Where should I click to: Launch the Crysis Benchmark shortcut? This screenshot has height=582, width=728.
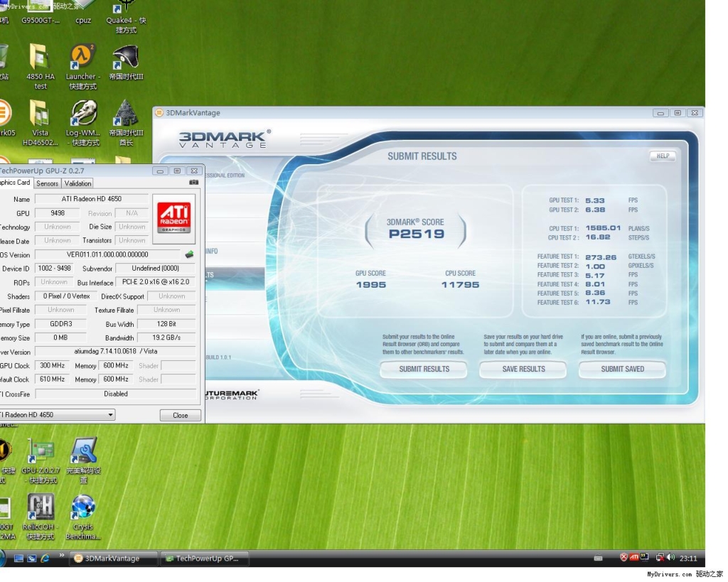click(x=83, y=517)
